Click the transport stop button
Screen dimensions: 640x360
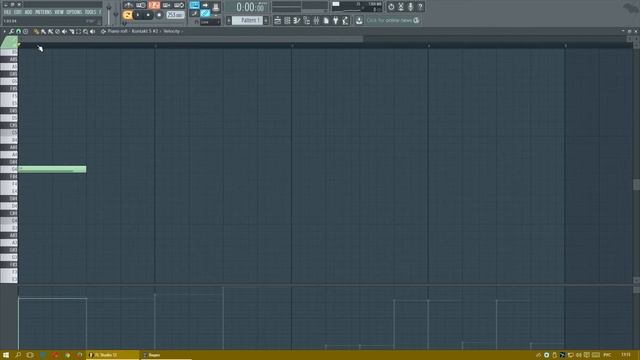(148, 15)
